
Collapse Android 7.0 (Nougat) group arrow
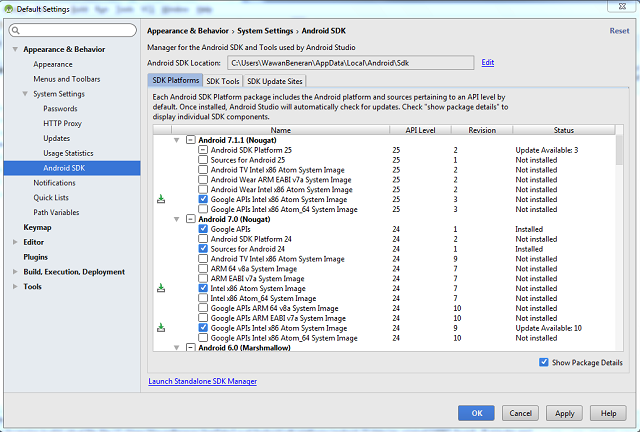tap(177, 219)
